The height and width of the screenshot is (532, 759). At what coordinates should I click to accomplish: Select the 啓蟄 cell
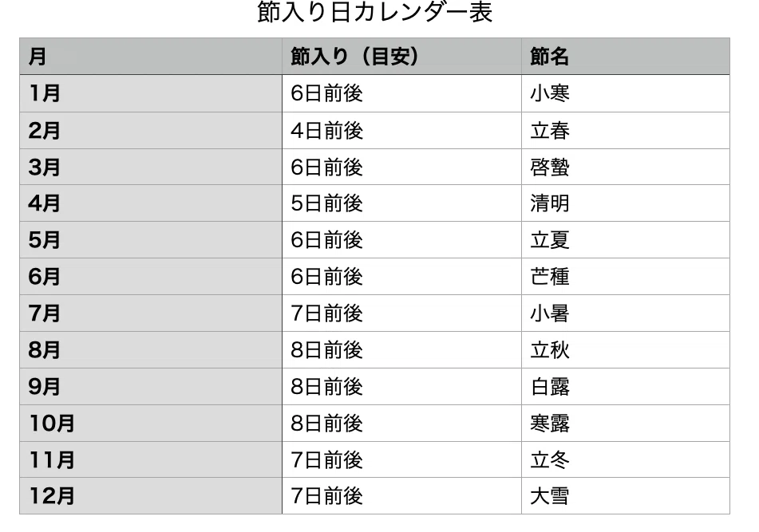(x=626, y=167)
